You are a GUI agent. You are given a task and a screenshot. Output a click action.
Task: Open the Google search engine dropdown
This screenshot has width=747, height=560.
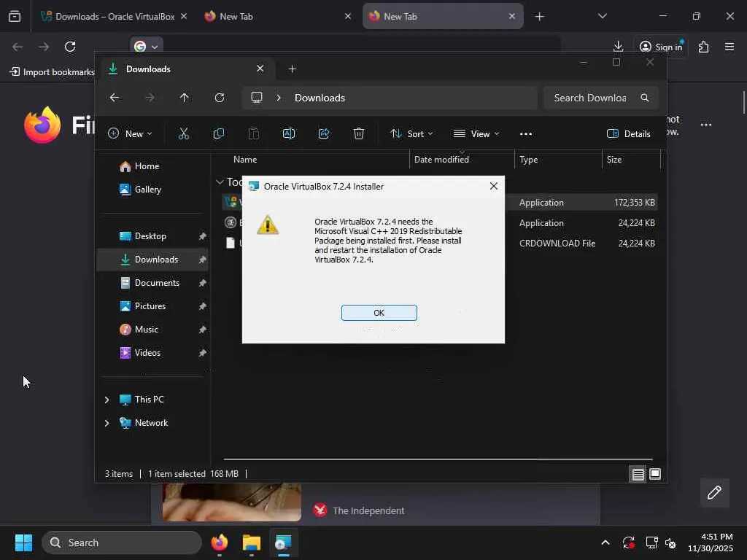tap(146, 47)
